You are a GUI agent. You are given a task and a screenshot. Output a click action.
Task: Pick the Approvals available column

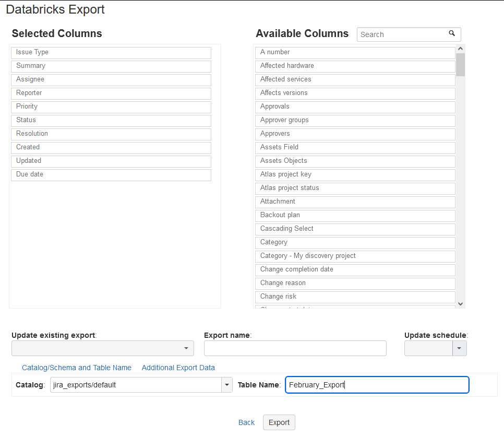[355, 107]
